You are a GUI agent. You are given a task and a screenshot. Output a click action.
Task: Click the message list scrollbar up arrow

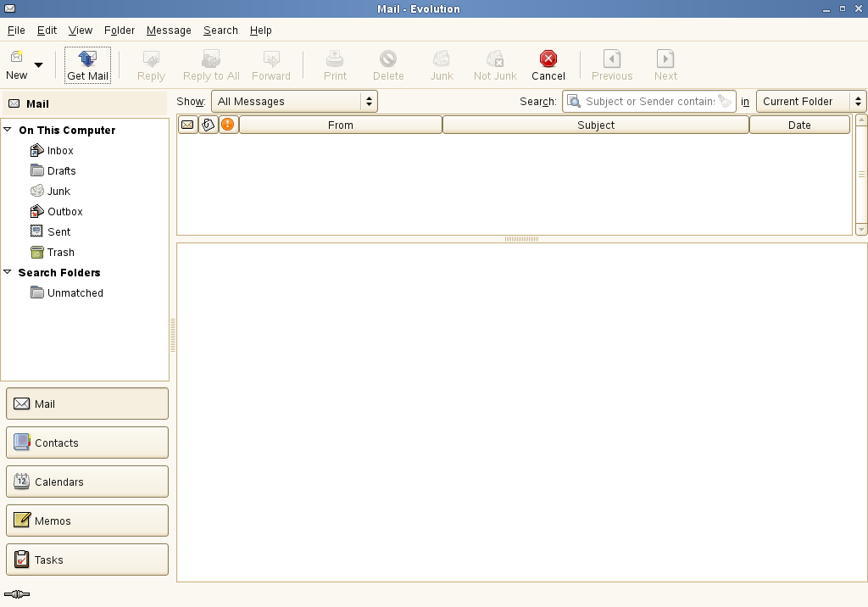pos(861,119)
